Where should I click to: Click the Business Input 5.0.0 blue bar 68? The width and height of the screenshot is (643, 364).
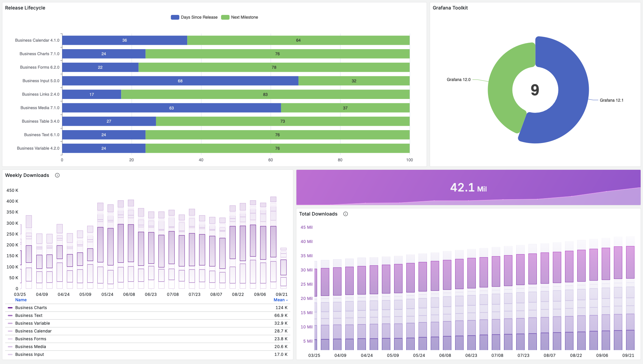click(180, 81)
